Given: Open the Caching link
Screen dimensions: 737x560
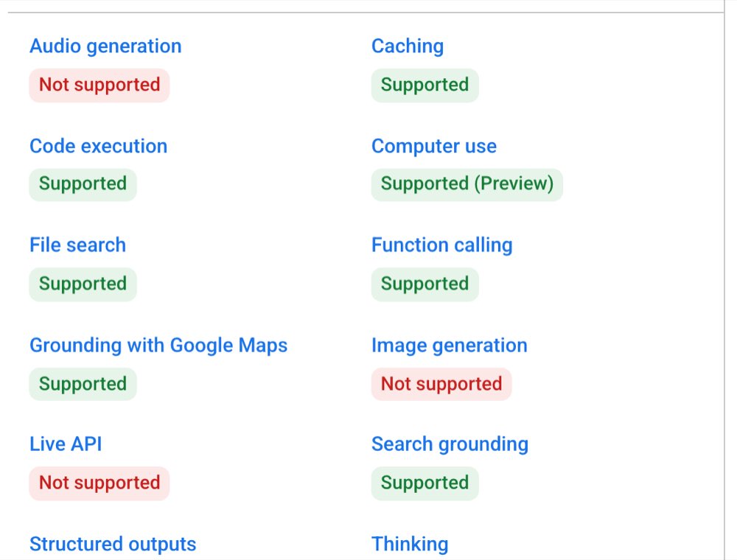Looking at the screenshot, I should pos(408,46).
